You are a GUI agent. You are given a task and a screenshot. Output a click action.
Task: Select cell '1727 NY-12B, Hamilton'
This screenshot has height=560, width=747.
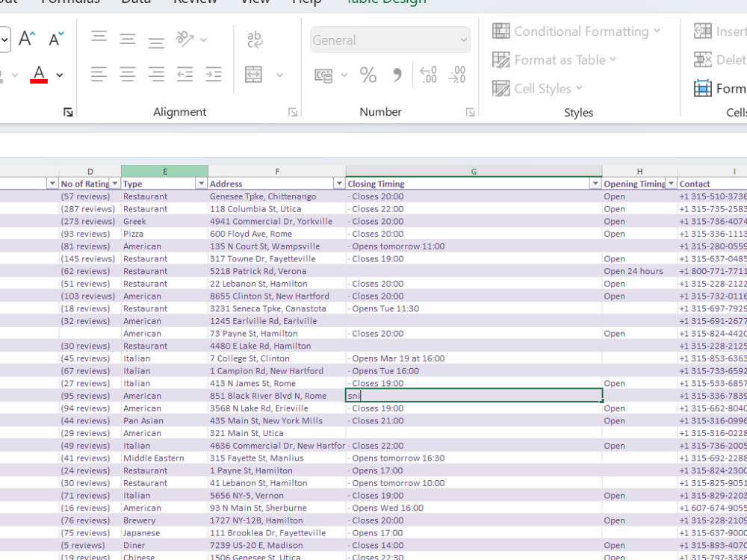(277, 520)
